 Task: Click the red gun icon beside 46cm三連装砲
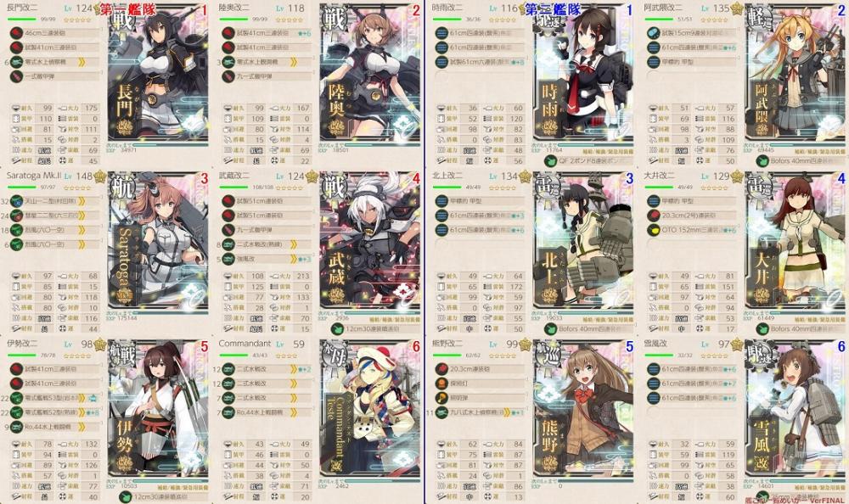point(16,33)
